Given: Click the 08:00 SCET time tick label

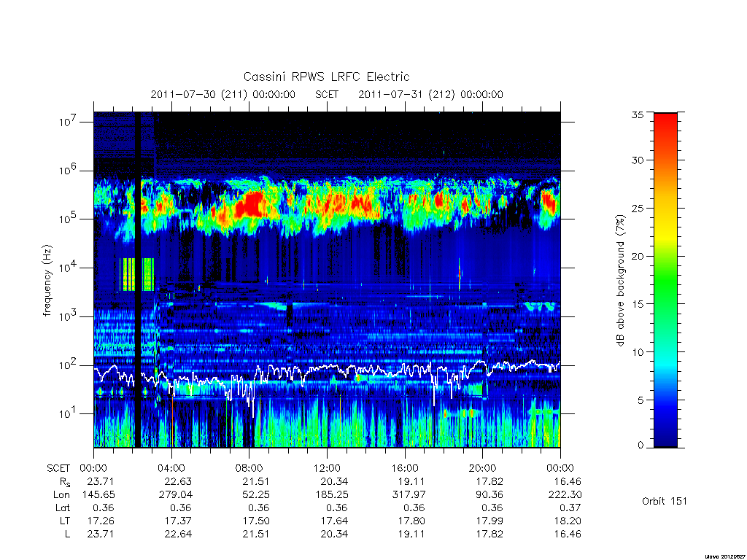Looking at the screenshot, I should coord(249,468).
